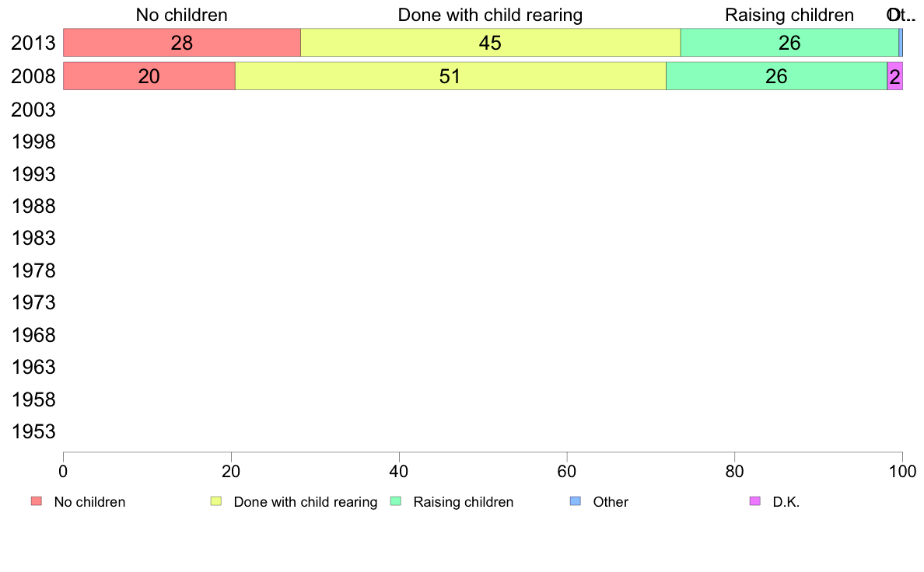Click the 2003 year label
924x572 pixels.
pos(33,110)
